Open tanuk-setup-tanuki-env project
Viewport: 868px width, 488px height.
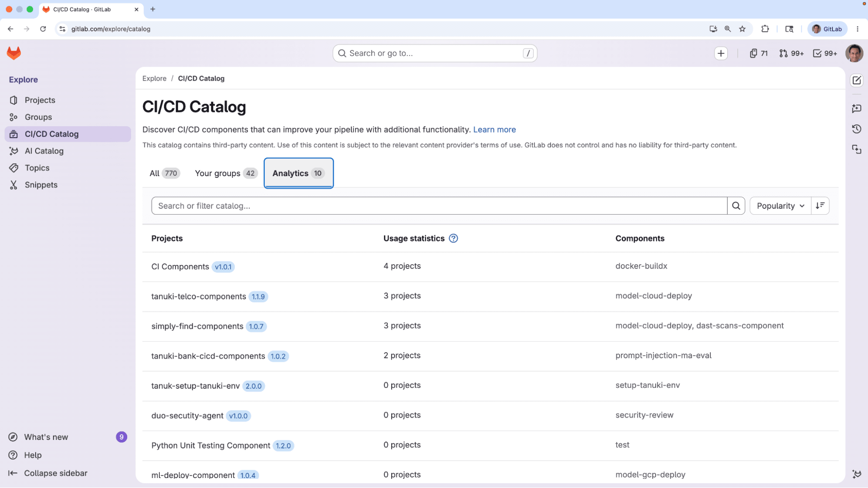pyautogui.click(x=196, y=386)
